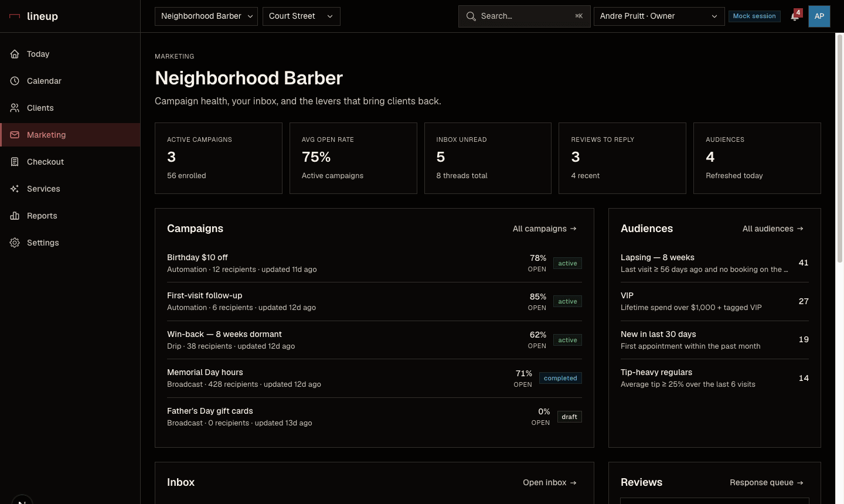Open the Inbox Unread stat card
The height and width of the screenshot is (504, 844).
coord(488,158)
